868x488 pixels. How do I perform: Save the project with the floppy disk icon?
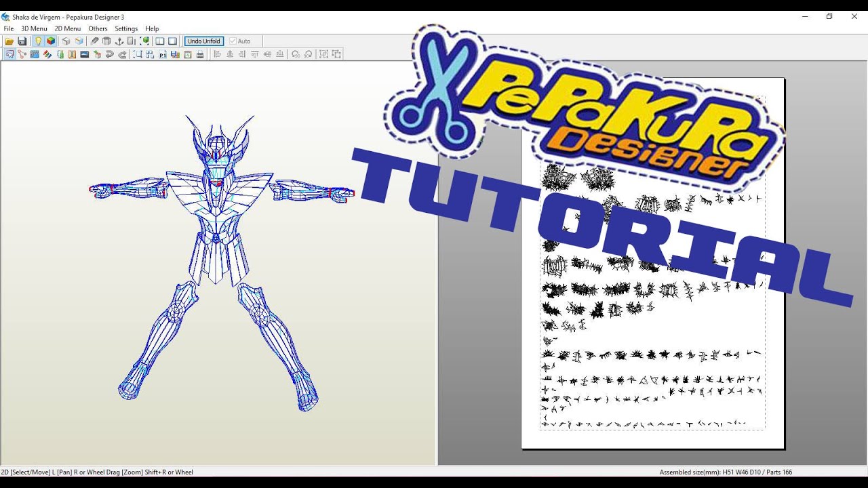22,41
